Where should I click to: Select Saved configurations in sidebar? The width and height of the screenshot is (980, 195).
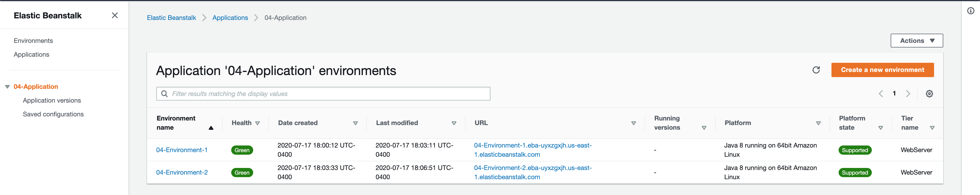click(53, 114)
